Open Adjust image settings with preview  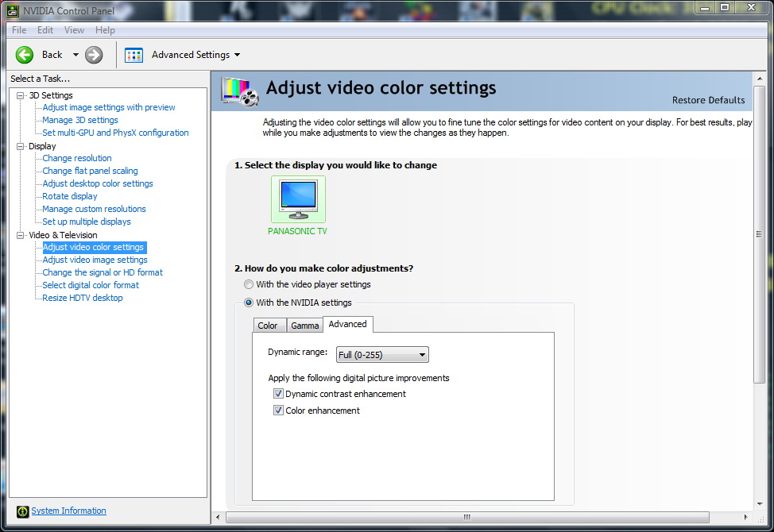coord(109,107)
